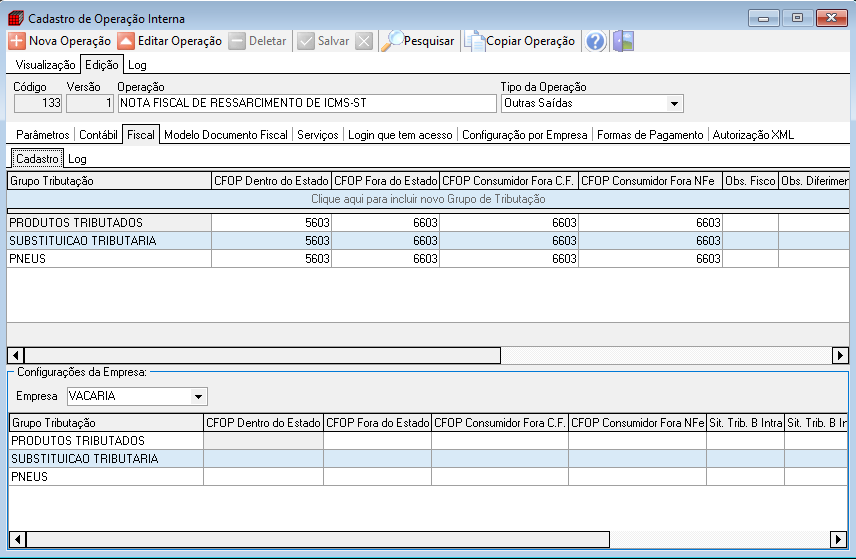Open the Serviços tab
This screenshot has width=856, height=560.
coord(318,135)
